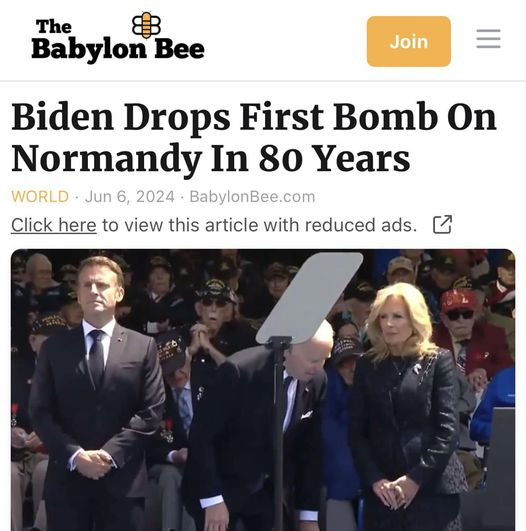Click the Jun 6, 2024 date
The width and height of the screenshot is (526, 531).
click(130, 196)
